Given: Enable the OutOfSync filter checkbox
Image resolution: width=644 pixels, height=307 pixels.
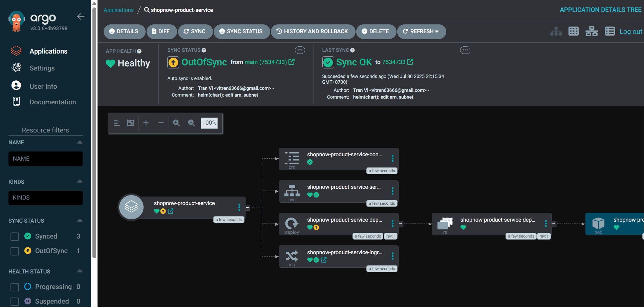Looking at the screenshot, I should pyautogui.click(x=15, y=251).
